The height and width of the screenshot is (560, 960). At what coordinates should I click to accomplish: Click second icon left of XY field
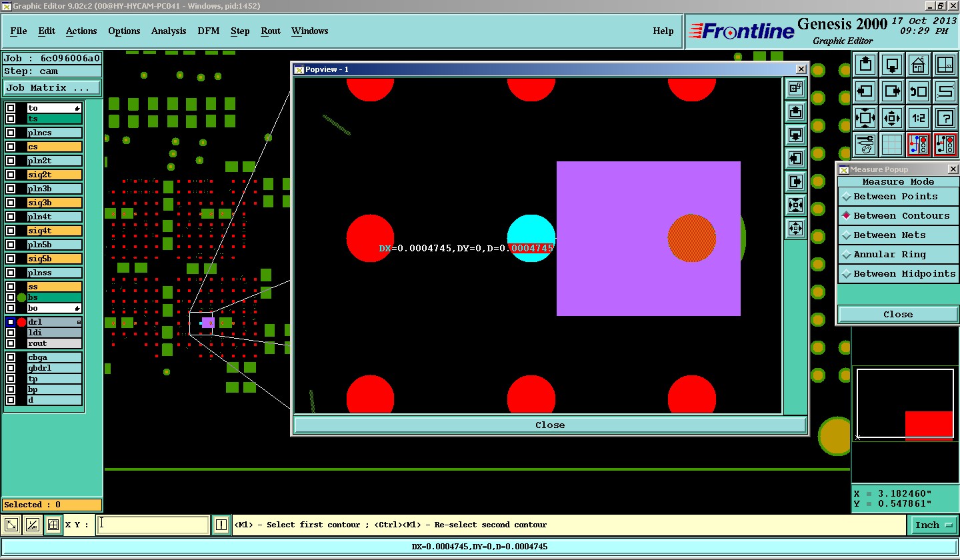(x=32, y=525)
